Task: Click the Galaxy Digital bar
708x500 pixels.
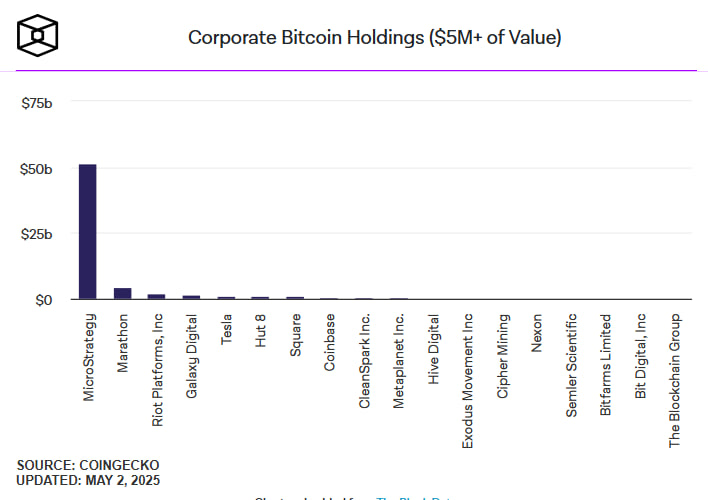Action: (x=191, y=297)
